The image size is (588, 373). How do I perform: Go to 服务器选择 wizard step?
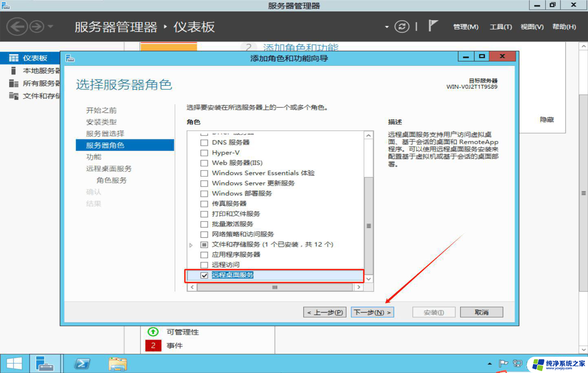pyautogui.click(x=105, y=134)
